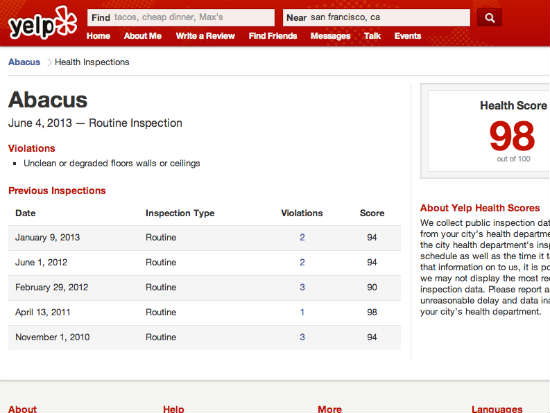Open violations count for April 13, 2011
The image size is (550, 413).
[302, 312]
